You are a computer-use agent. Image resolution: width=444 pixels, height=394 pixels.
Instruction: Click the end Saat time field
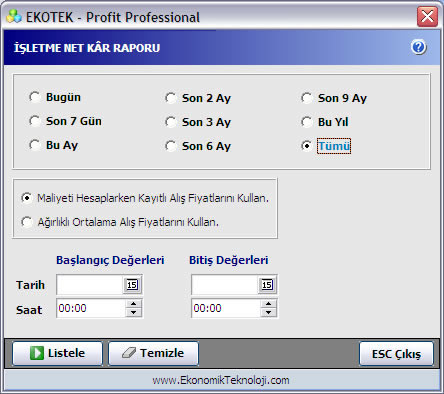coord(226,308)
